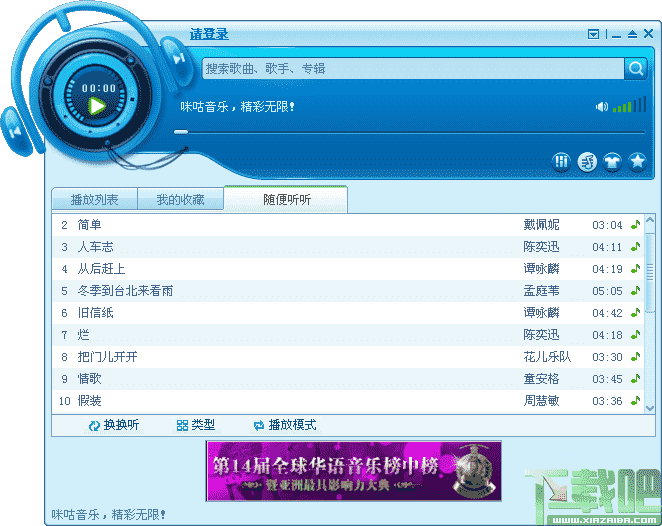Skip to next track on headphone dial
The width and height of the screenshot is (662, 526).
tap(176, 58)
